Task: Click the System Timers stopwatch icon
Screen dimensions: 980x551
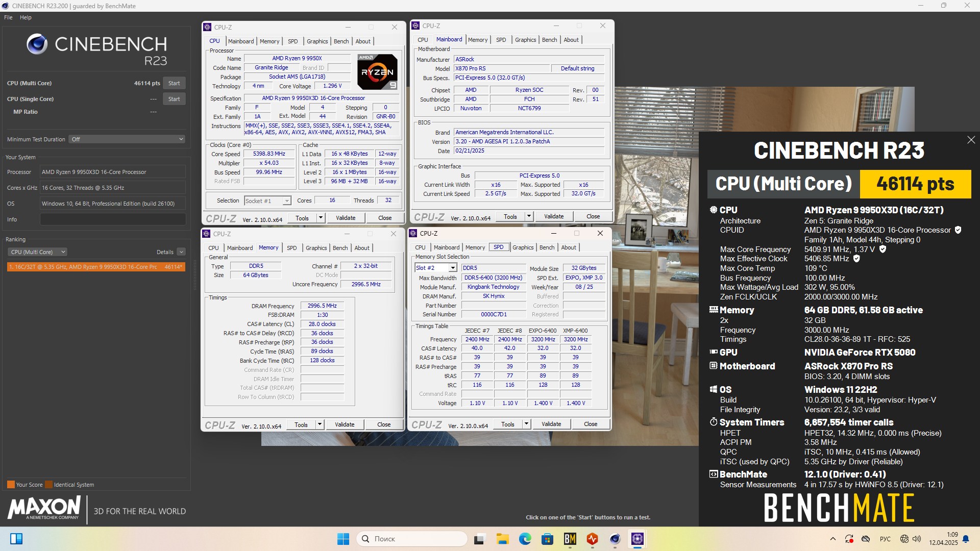Action: coord(714,422)
